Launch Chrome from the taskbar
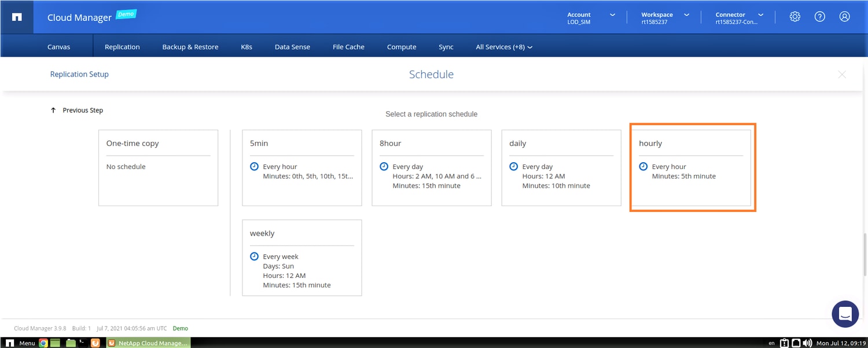The height and width of the screenshot is (348, 868). (43, 343)
